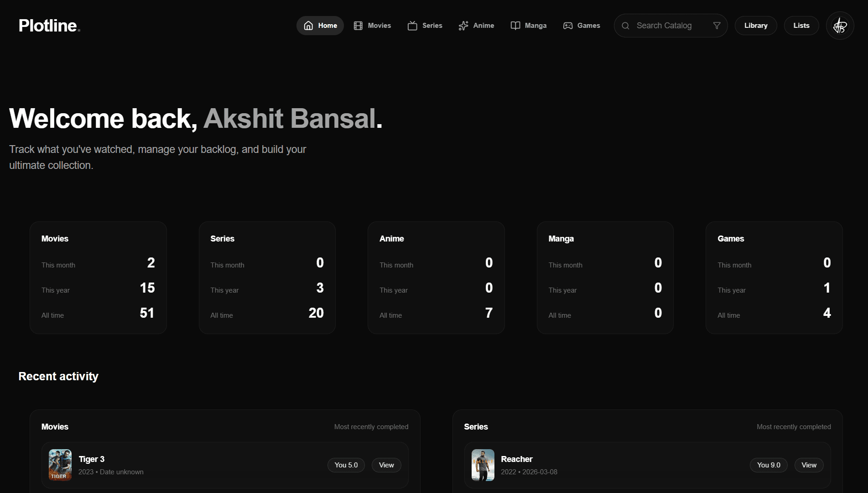The height and width of the screenshot is (493, 868).
Task: Open the search filter funnel
Action: coord(717,26)
